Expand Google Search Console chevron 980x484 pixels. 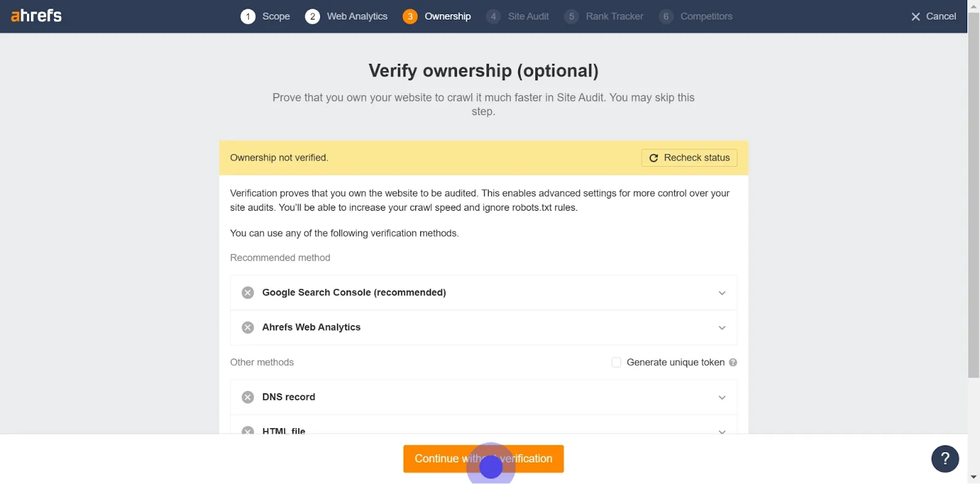(x=722, y=293)
